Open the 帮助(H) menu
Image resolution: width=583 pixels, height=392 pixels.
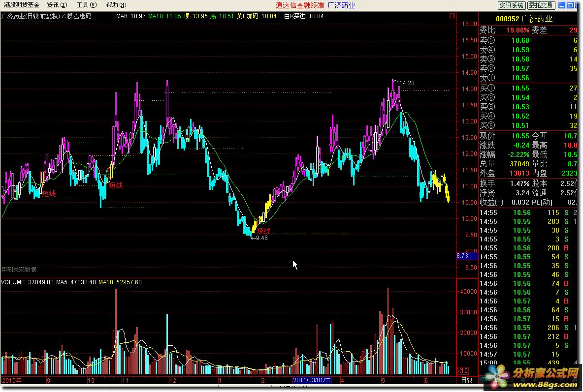click(x=116, y=5)
